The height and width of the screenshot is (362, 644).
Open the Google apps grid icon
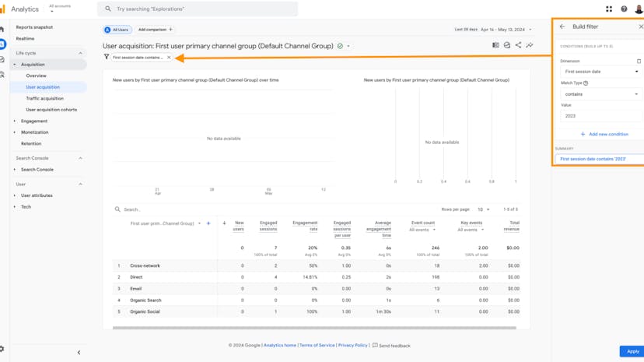(609, 9)
